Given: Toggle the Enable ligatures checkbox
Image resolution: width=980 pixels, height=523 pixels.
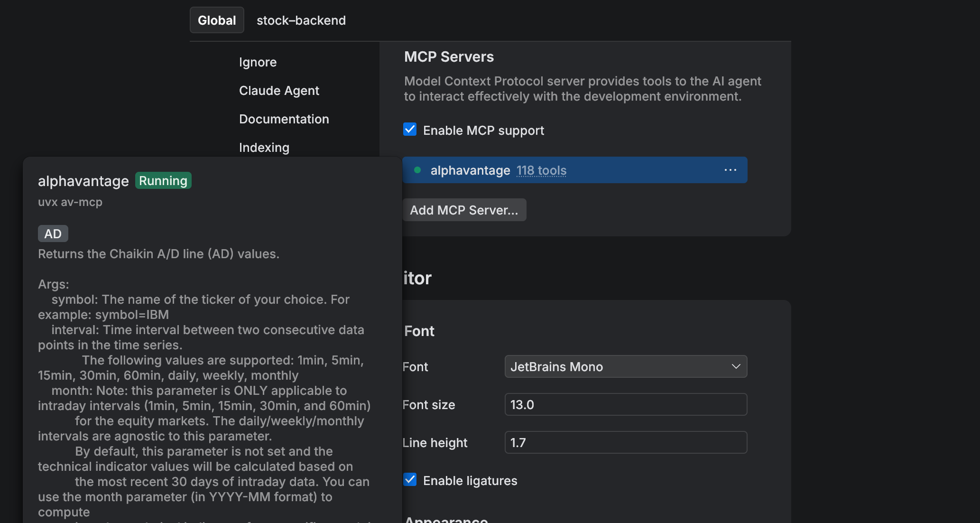Looking at the screenshot, I should coord(410,480).
